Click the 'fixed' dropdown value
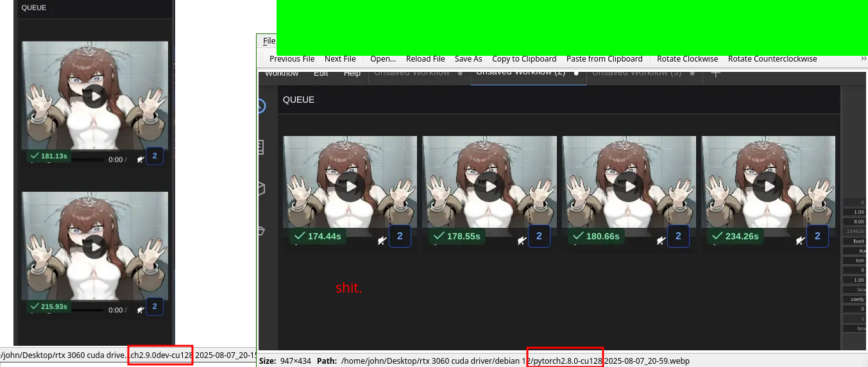Viewport: 868px width, 367px height. tap(855, 241)
